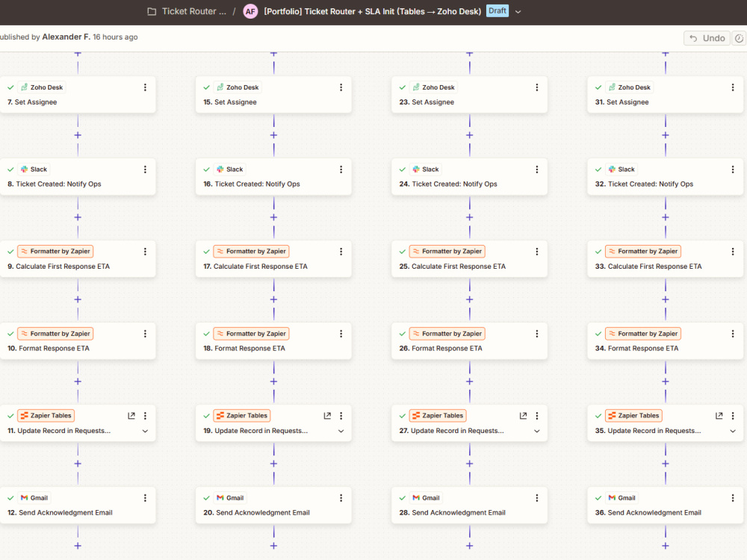The height and width of the screenshot is (560, 747).
Task: Open step 35 table in new window icon
Action: pos(719,416)
